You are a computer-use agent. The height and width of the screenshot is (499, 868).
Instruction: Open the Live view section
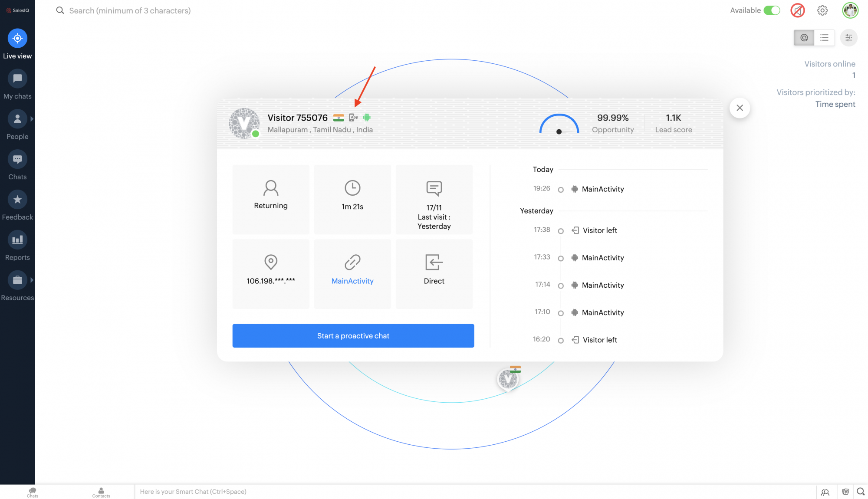tap(17, 39)
